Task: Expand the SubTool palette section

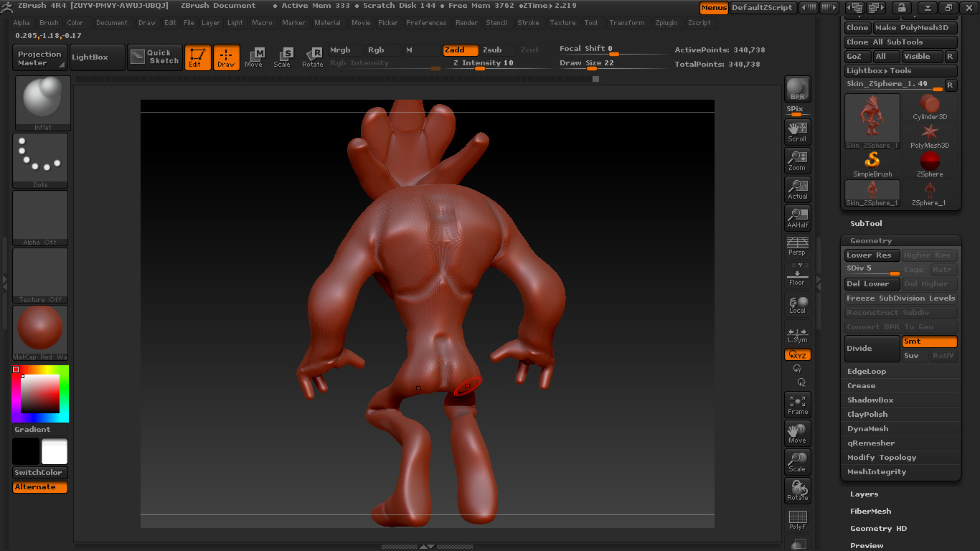Action: [x=866, y=224]
